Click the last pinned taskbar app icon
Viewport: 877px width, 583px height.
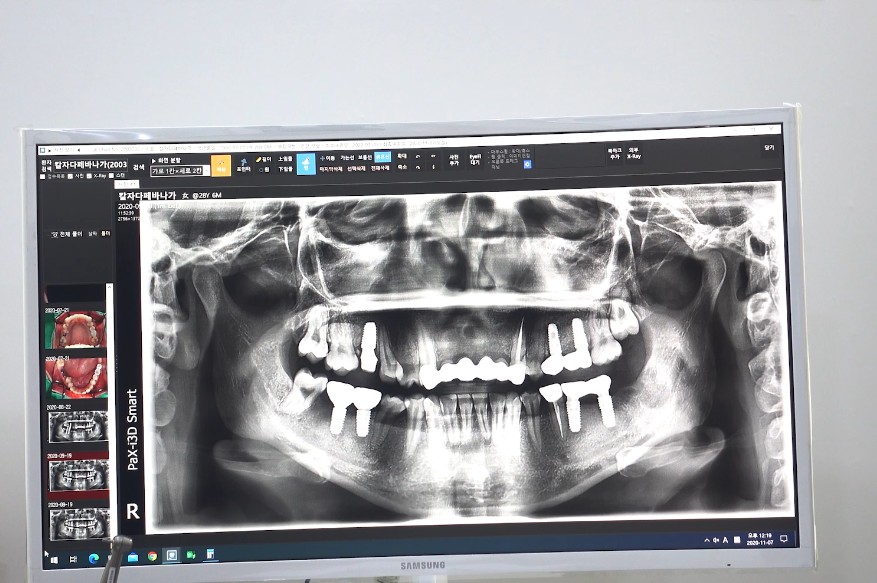210,554
